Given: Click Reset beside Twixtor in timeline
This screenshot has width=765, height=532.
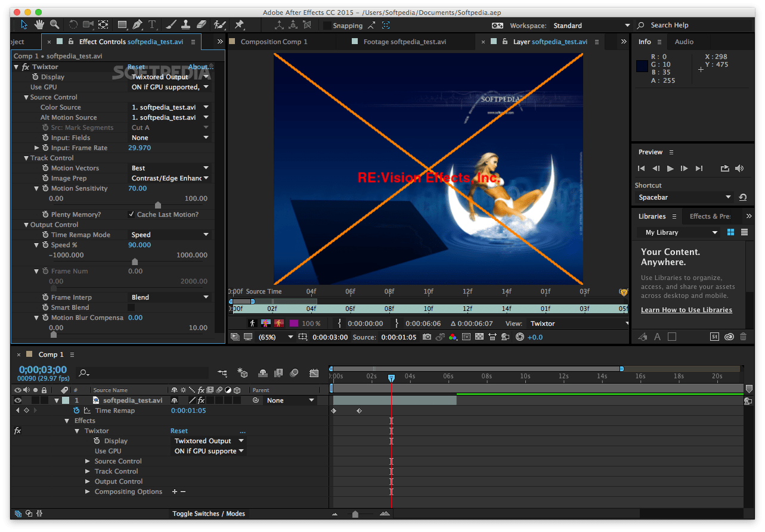Looking at the screenshot, I should click(179, 431).
